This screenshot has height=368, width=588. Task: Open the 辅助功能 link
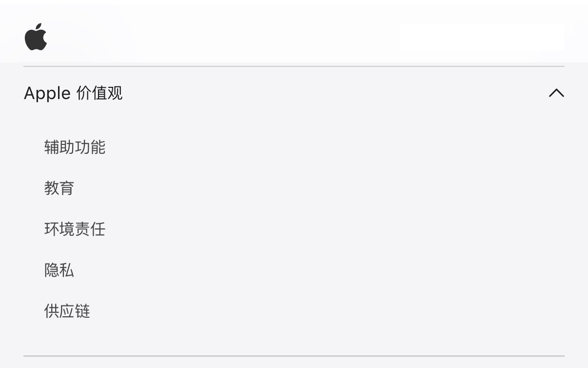click(x=75, y=147)
